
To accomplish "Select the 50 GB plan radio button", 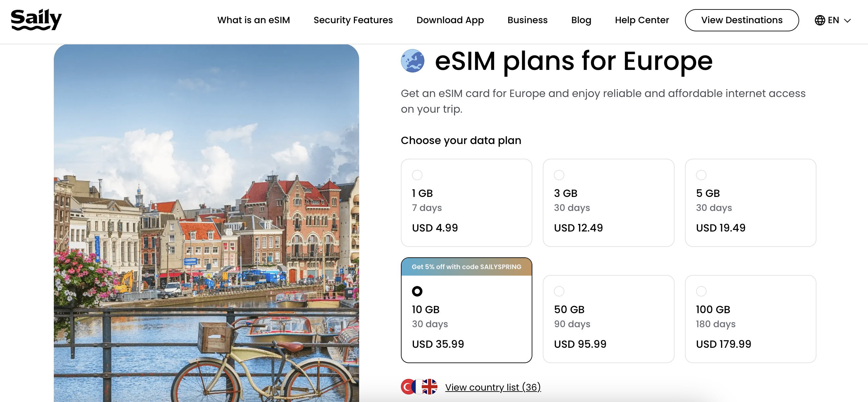I will (x=559, y=291).
